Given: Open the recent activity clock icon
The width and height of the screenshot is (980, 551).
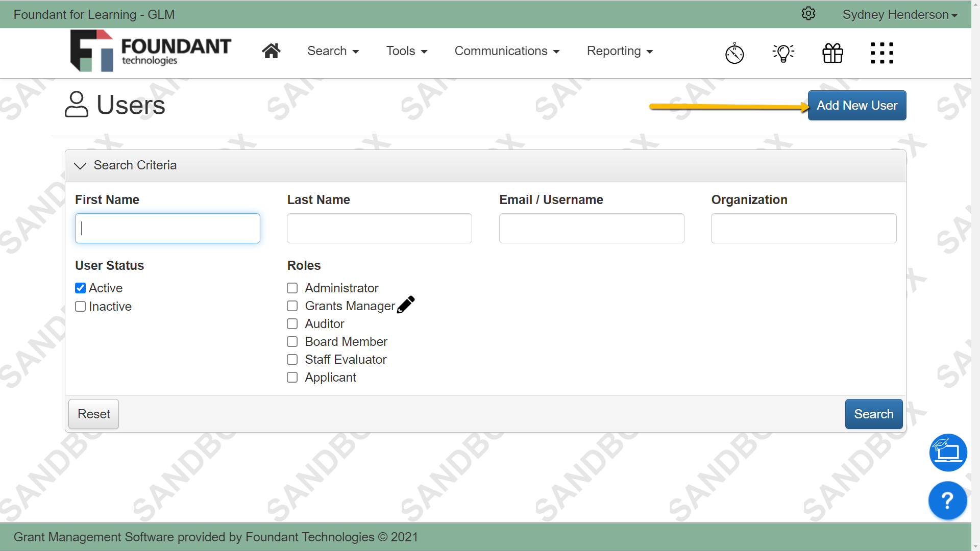Looking at the screenshot, I should point(734,53).
